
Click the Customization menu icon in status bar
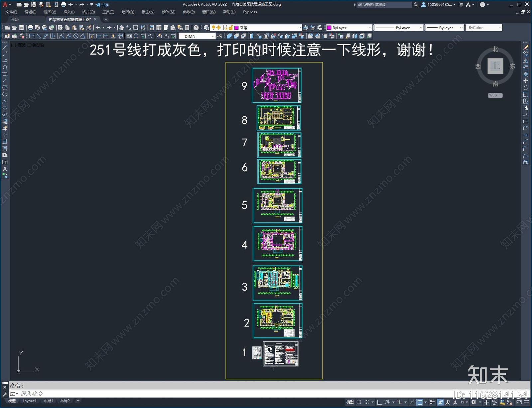coord(526,402)
